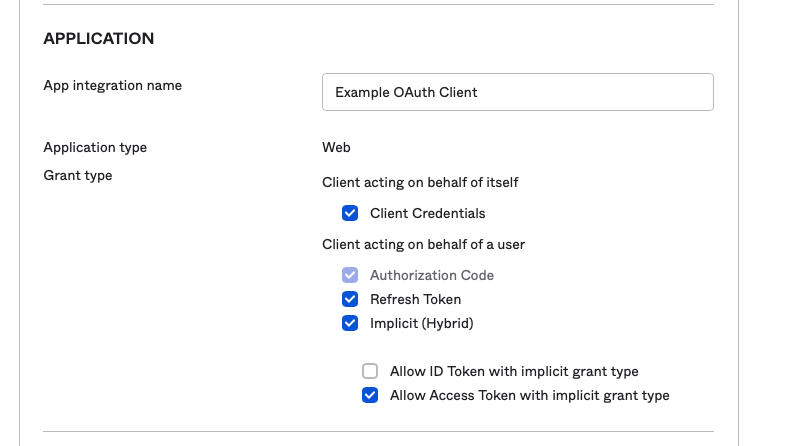Disable Allow Access Token with implicit grant
The image size is (785, 446).
pyautogui.click(x=370, y=395)
